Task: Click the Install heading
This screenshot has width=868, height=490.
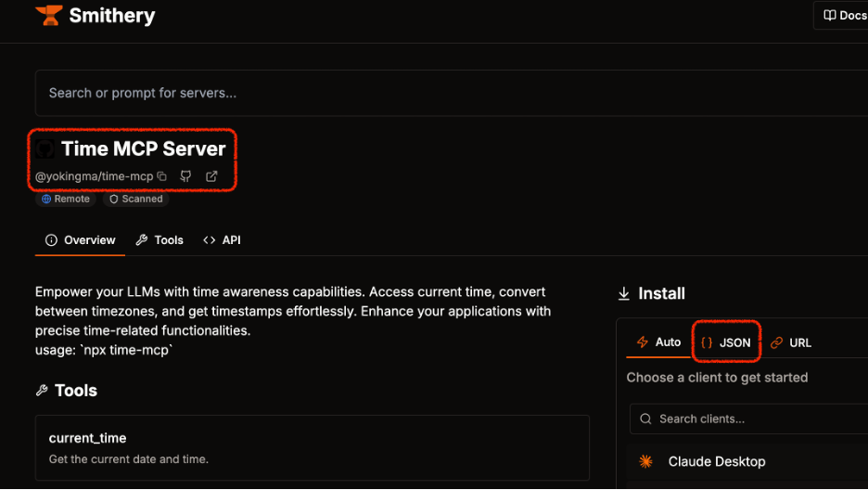Action: click(x=661, y=293)
